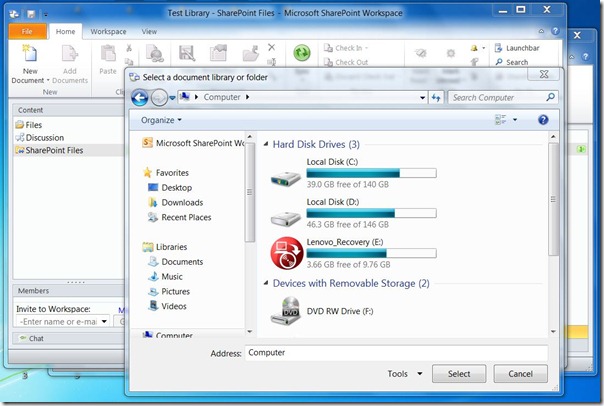Click the Change your view icon
This screenshot has height=406, width=604.
[x=500, y=120]
